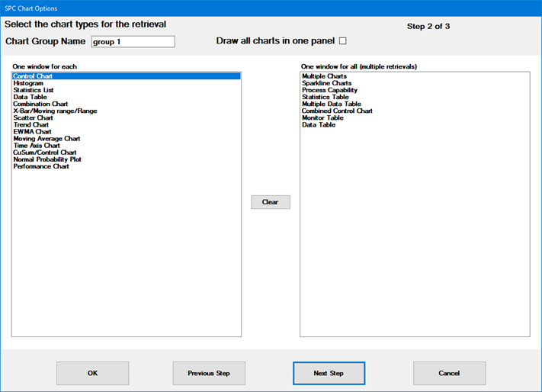Choose Statistics List chart type

point(34,90)
